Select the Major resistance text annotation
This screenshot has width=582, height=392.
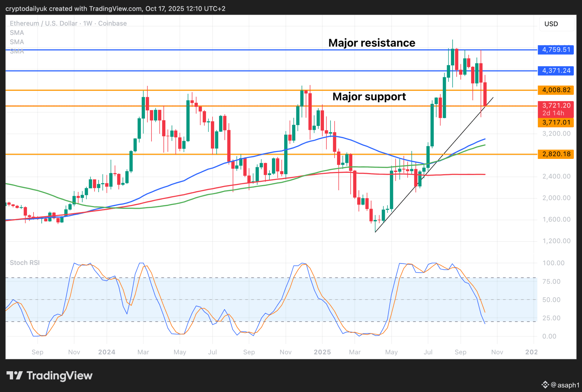click(x=371, y=43)
